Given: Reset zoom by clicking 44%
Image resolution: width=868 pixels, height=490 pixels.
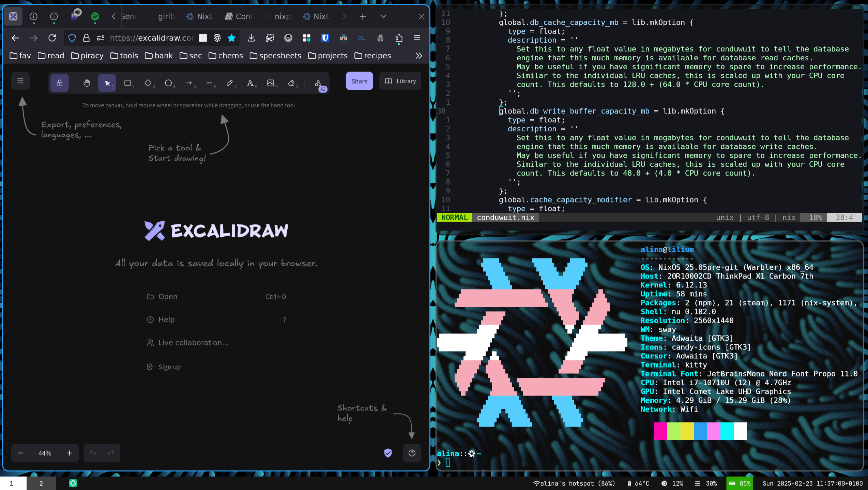Looking at the screenshot, I should (45, 453).
